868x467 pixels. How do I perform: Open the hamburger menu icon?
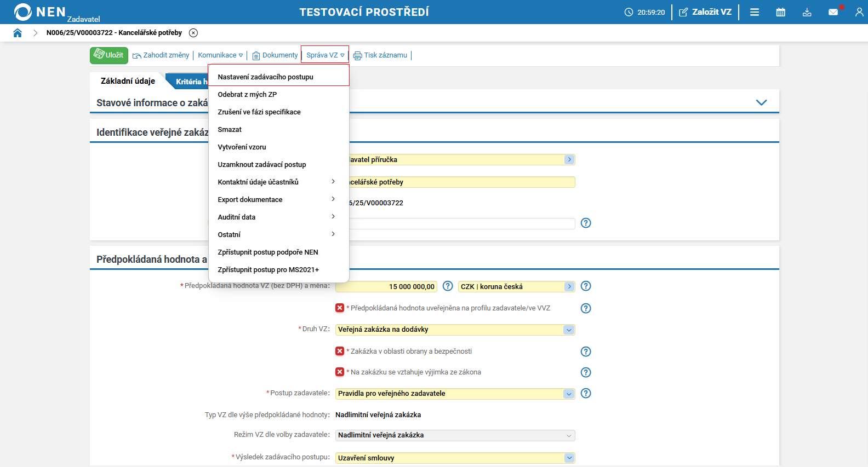coord(755,12)
